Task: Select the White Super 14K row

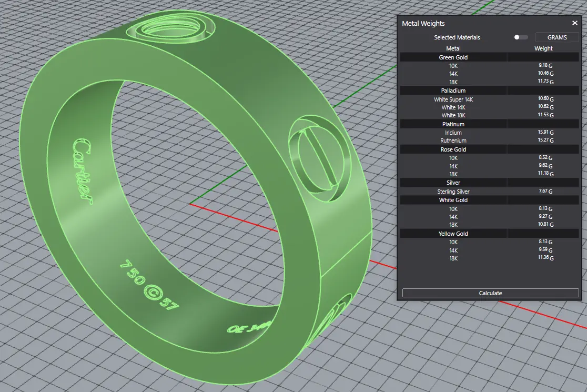Action: click(489, 99)
